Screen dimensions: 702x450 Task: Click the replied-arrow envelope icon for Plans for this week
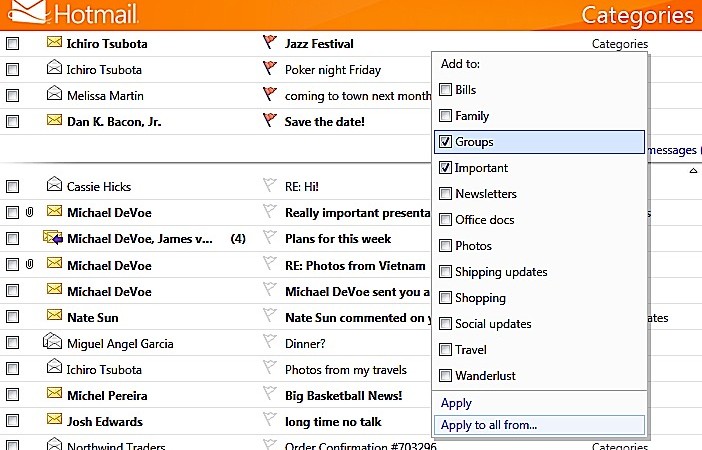coord(54,238)
